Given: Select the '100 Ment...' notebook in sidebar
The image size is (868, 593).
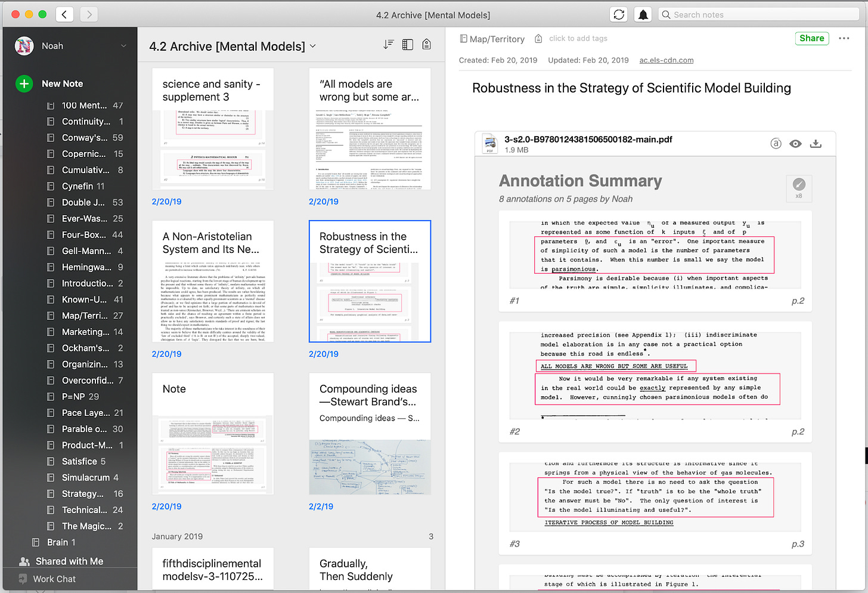Looking at the screenshot, I should click(85, 106).
